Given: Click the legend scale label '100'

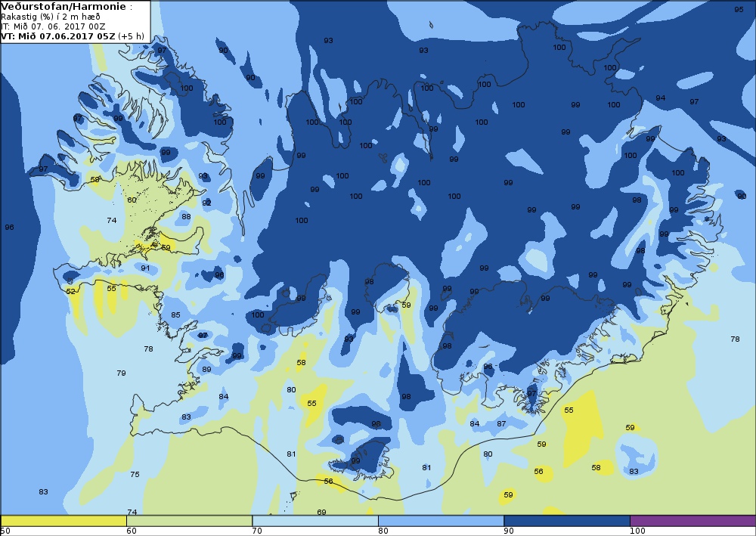Looking at the screenshot, I should (637, 531).
